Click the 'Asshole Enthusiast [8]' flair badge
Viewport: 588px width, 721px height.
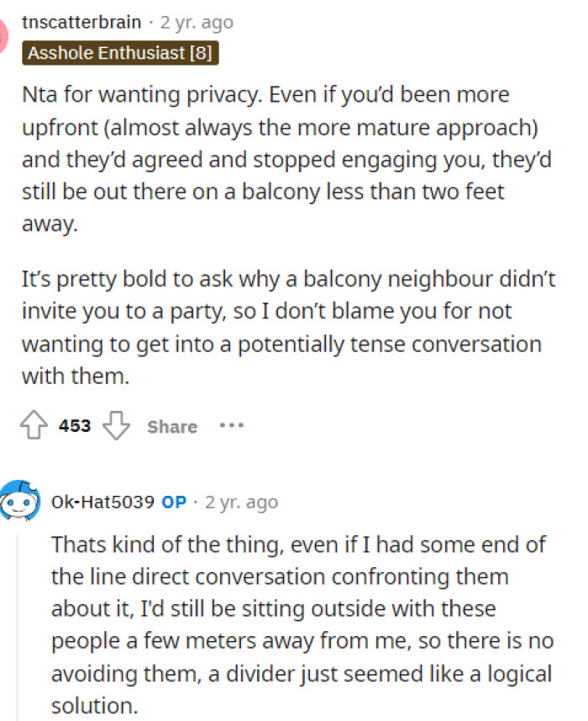120,52
